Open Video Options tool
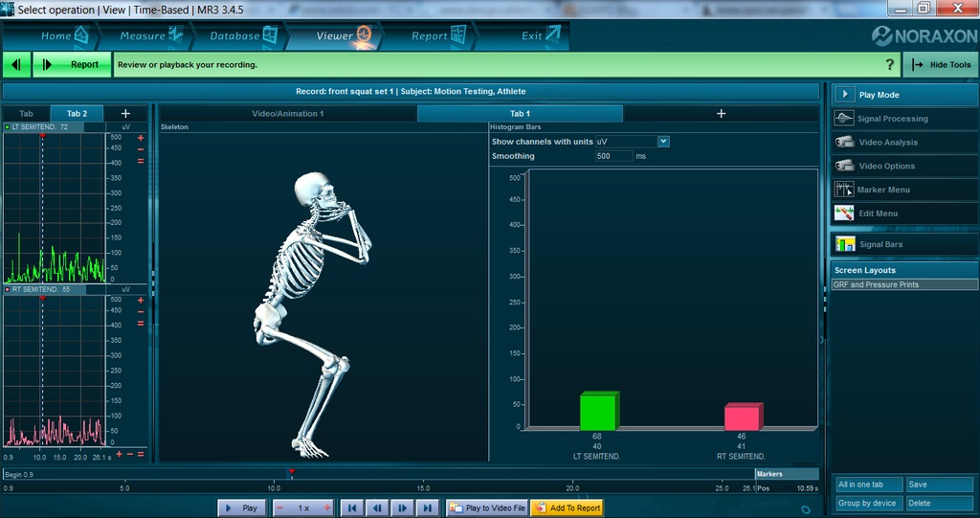Screen dimensions: 980x518 pos(904,166)
